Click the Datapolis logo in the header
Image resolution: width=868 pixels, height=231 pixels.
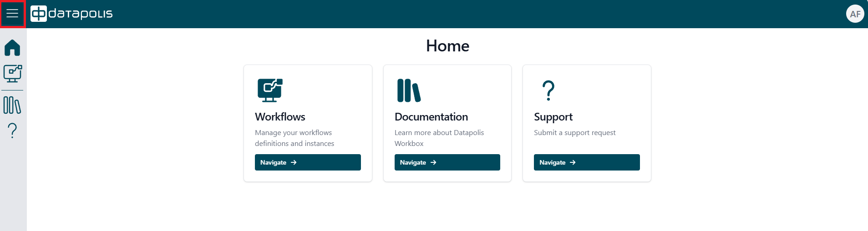click(x=71, y=14)
